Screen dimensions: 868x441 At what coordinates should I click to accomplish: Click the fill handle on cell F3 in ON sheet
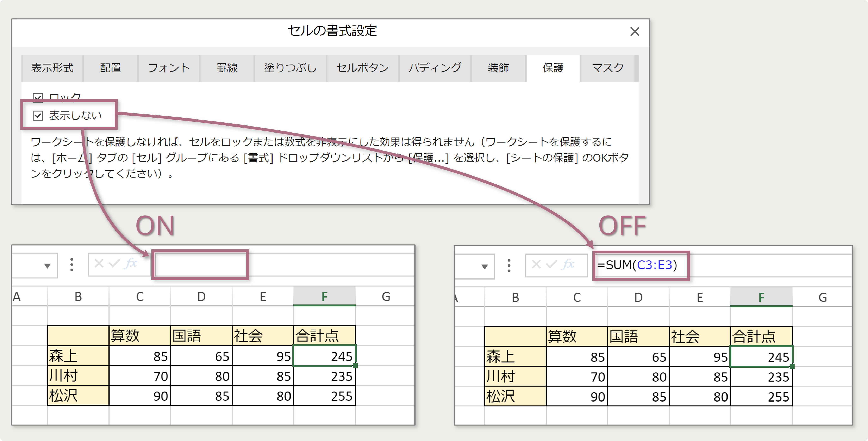(x=355, y=366)
